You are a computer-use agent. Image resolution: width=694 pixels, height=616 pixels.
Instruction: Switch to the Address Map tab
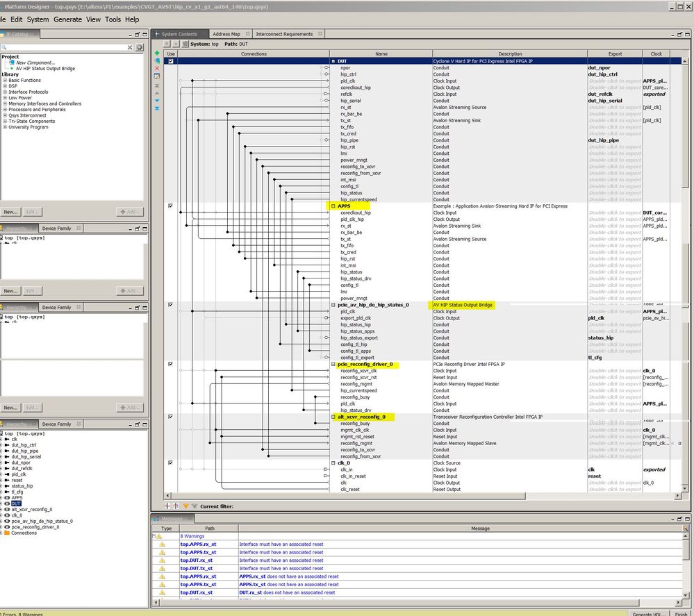[x=226, y=34]
